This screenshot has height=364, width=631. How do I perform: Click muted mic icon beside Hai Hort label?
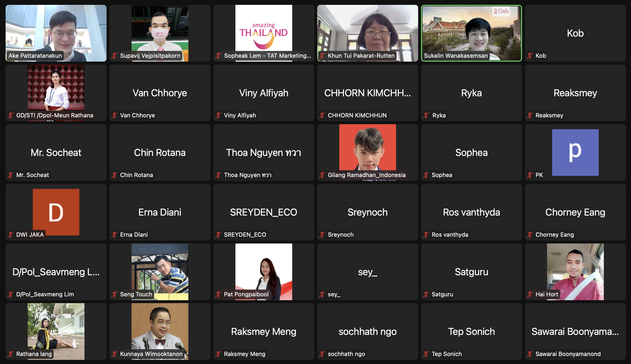(x=530, y=294)
